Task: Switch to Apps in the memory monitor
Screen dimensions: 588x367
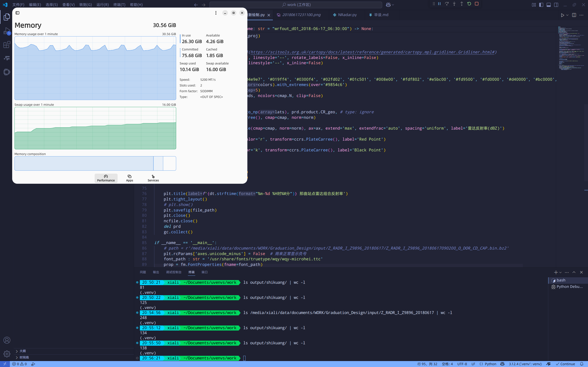Action: pyautogui.click(x=130, y=178)
